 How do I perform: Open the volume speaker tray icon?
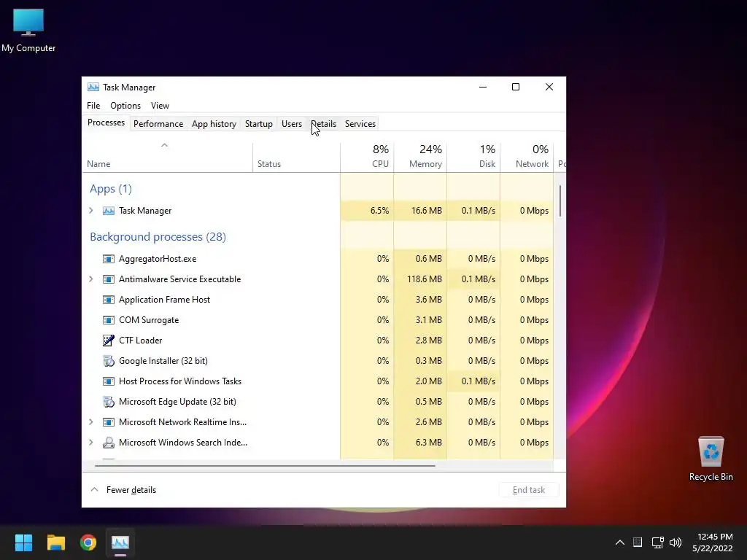(676, 542)
